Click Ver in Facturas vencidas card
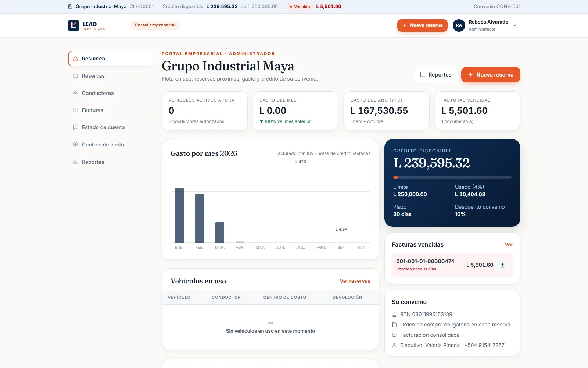The image size is (588, 368). click(x=509, y=245)
